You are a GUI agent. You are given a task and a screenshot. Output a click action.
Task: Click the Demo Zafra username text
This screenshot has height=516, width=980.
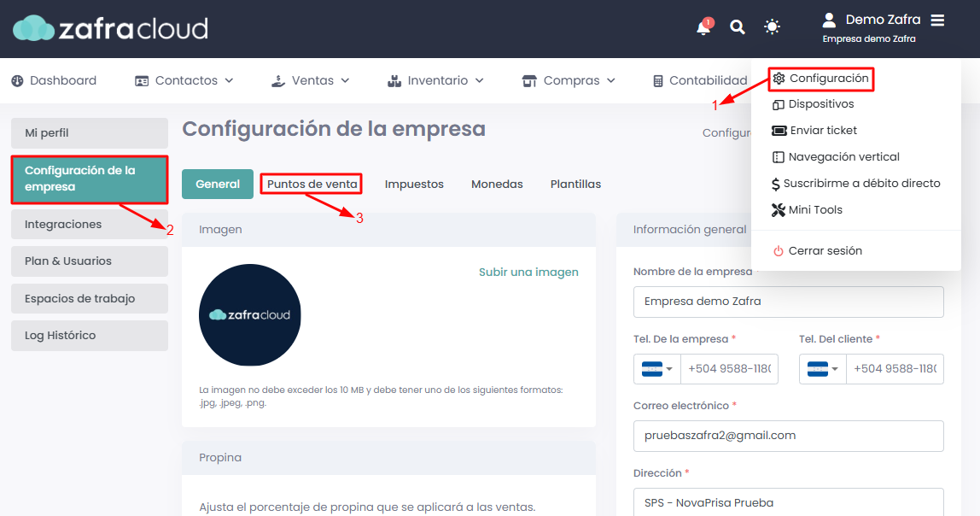(x=884, y=20)
